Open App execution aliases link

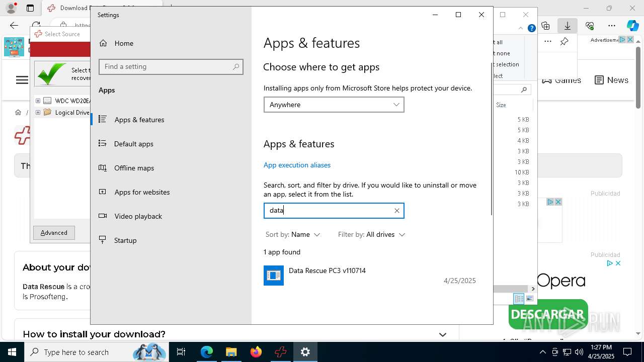[x=297, y=165]
